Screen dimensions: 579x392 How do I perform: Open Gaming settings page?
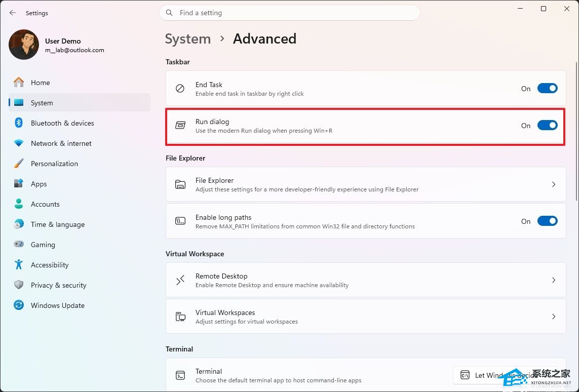point(80,245)
